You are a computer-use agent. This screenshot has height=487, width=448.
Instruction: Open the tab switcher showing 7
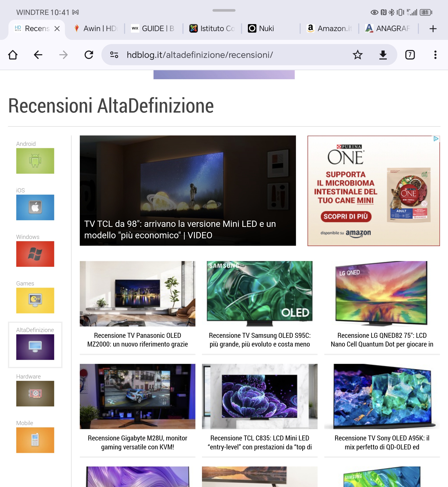pos(410,55)
